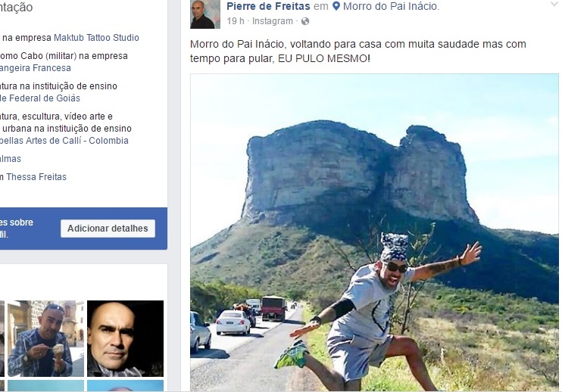Click the 19 h post timestamp
562x392 pixels.
235,21
